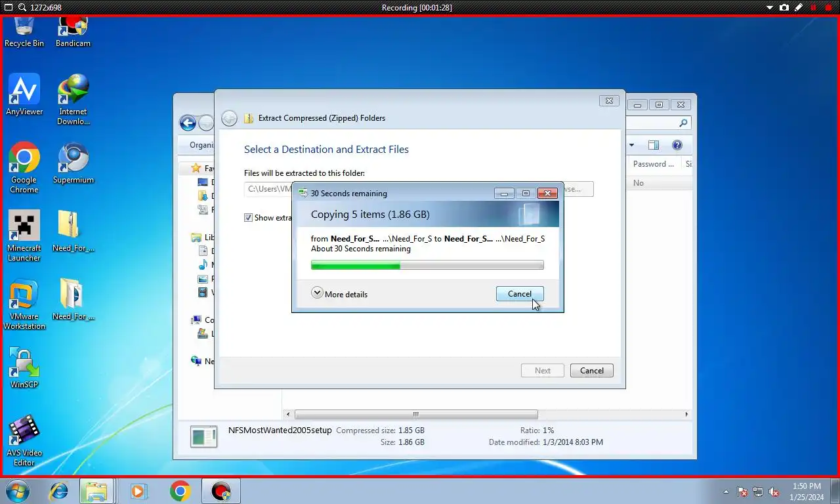Select the VMware Workstation desktop shortcut

tap(24, 304)
